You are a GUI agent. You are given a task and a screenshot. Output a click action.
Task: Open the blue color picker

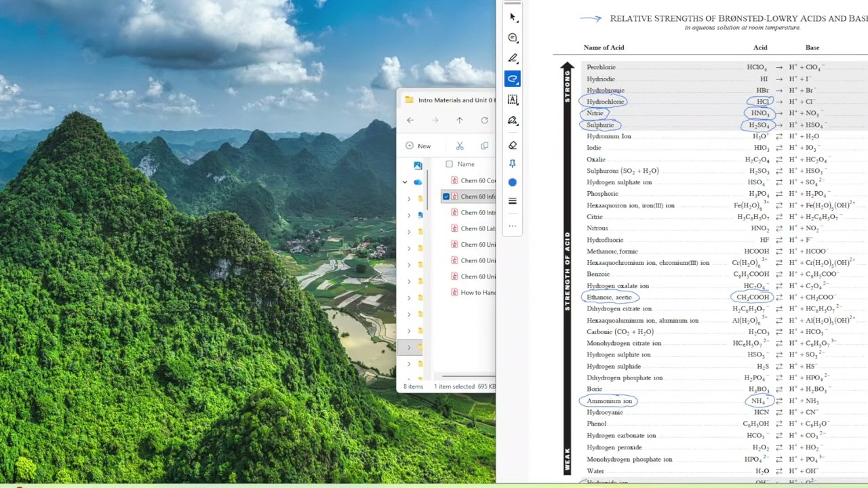513,182
